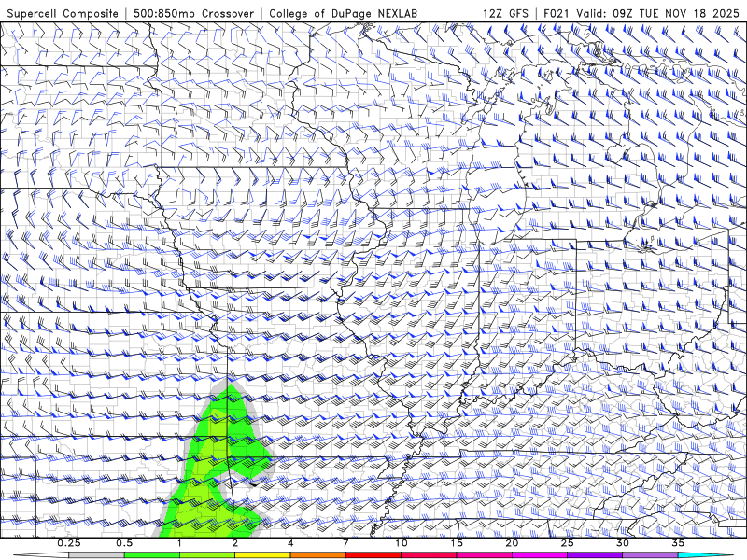The image size is (747, 560).
Task: Click the '35' legend value
Action: point(678,543)
